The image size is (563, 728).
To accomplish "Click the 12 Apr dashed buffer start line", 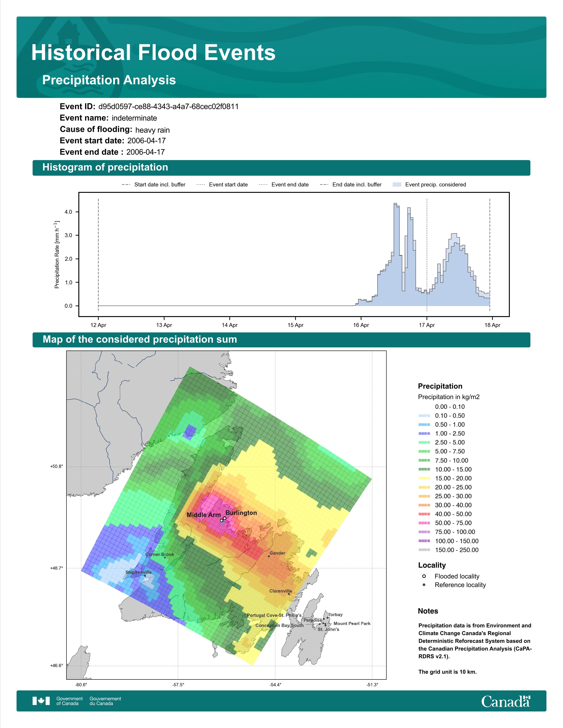I will click(x=98, y=255).
